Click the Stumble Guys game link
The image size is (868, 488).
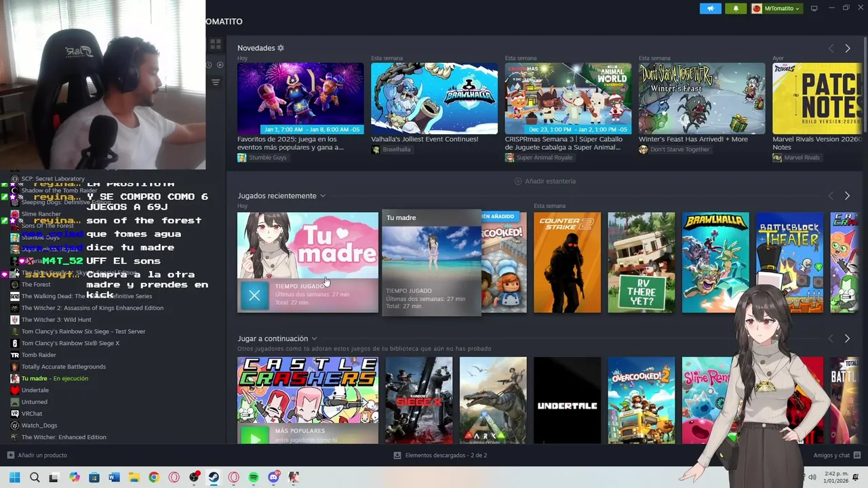pos(262,157)
